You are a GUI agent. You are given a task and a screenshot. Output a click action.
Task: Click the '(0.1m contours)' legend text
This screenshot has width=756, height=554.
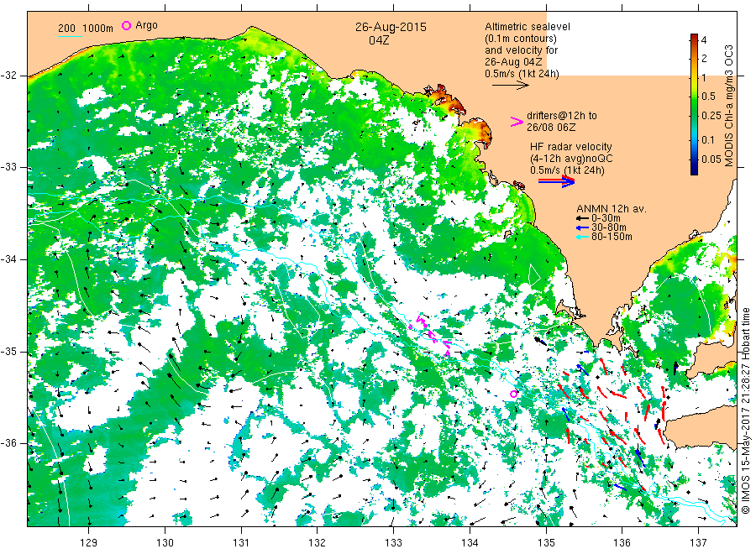pyautogui.click(x=521, y=39)
